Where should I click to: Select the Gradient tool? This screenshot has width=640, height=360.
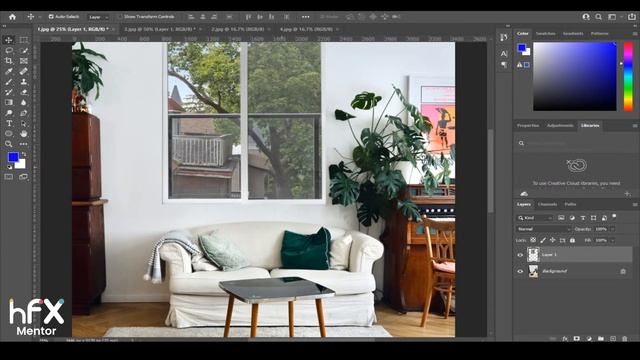point(9,102)
